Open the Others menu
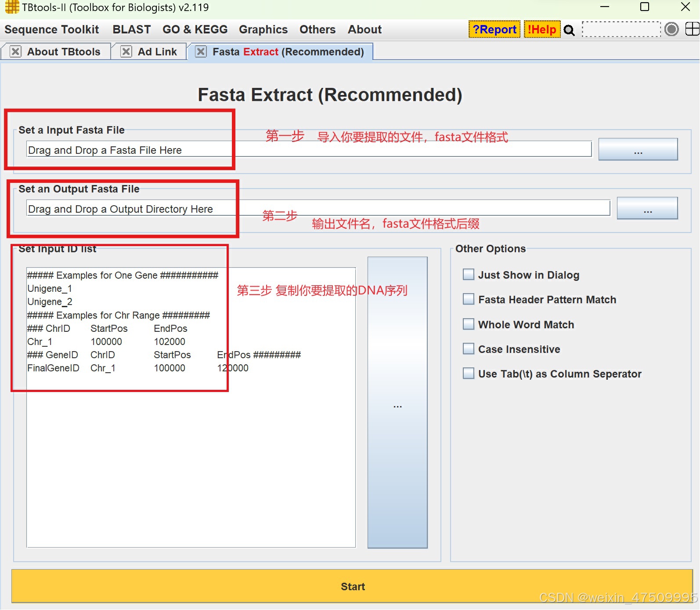The width and height of the screenshot is (700, 610). click(x=318, y=29)
